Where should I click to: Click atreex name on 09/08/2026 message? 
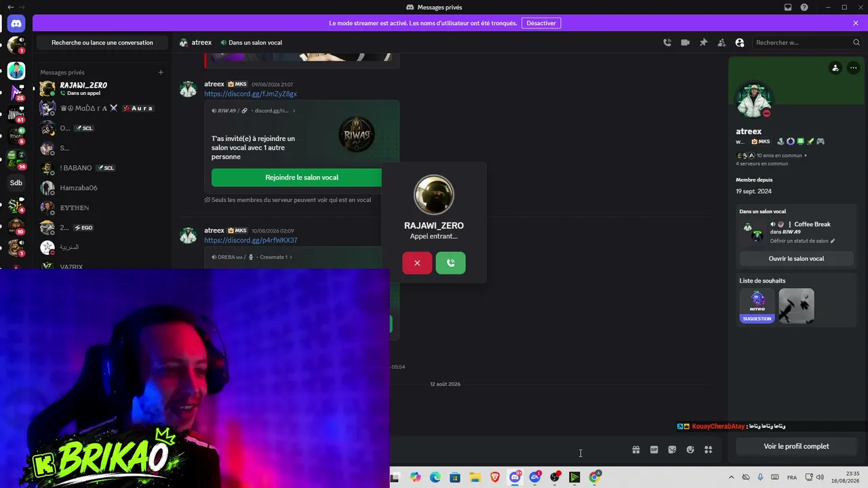point(214,84)
